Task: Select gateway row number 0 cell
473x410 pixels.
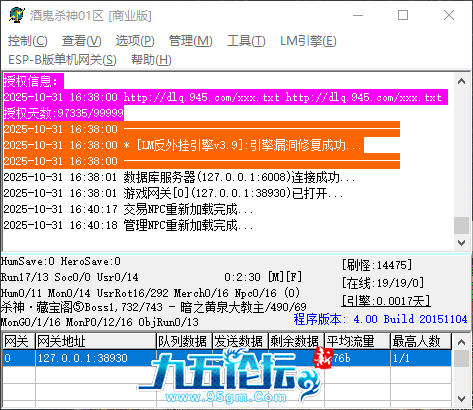Action: pos(19,358)
